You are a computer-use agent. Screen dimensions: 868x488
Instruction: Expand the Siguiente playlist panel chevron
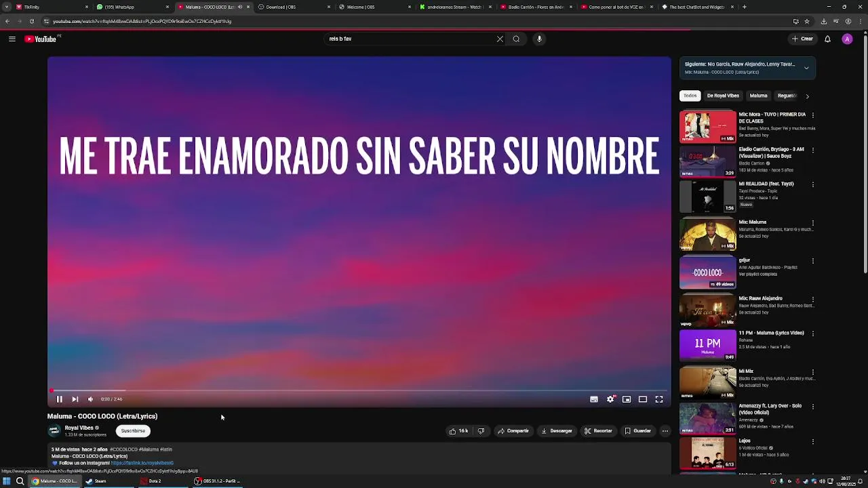pos(806,68)
